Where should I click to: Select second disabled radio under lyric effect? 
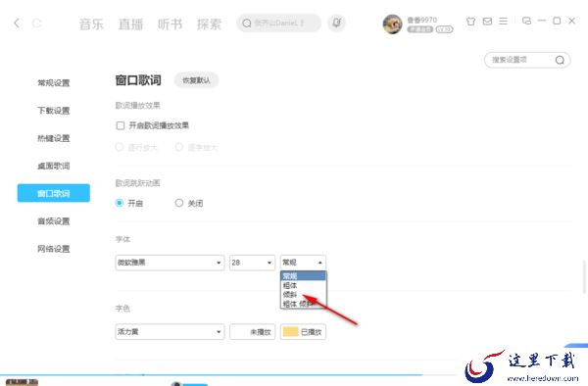point(179,147)
